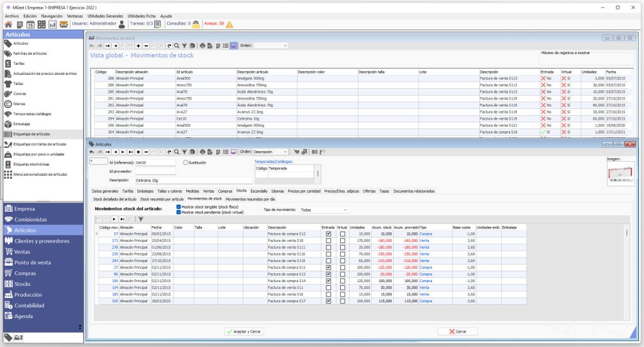Screen dimensions: 644x347
Task: Open the Home icon in the main toolbar
Action: click(8, 25)
